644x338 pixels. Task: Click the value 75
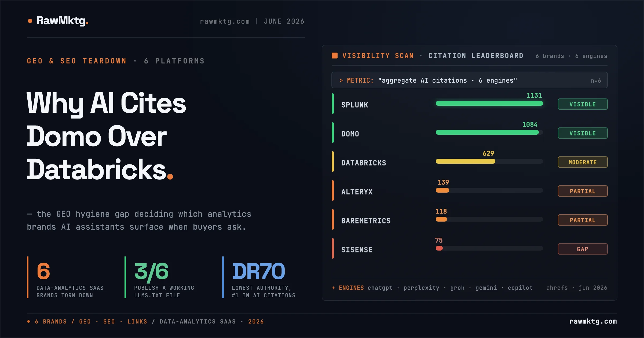click(439, 240)
